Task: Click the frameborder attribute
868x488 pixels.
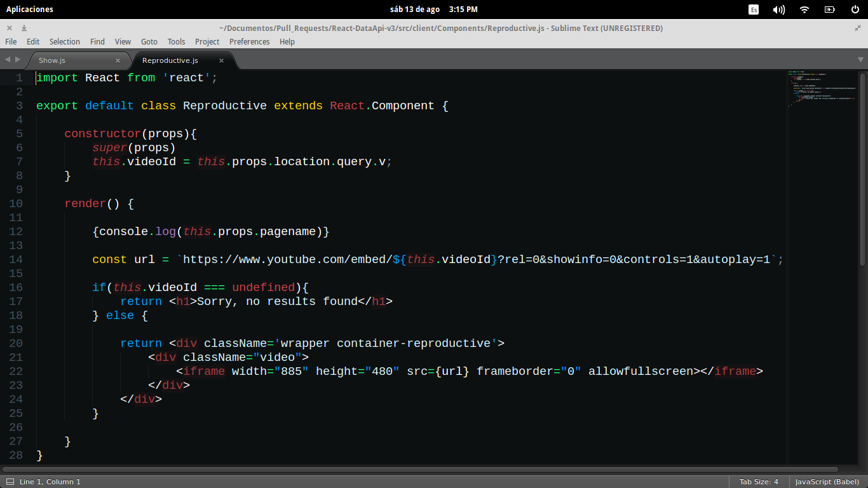Action: (515, 371)
